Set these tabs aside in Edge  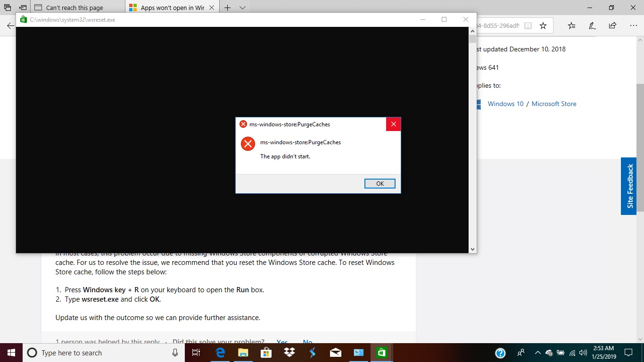(x=23, y=8)
